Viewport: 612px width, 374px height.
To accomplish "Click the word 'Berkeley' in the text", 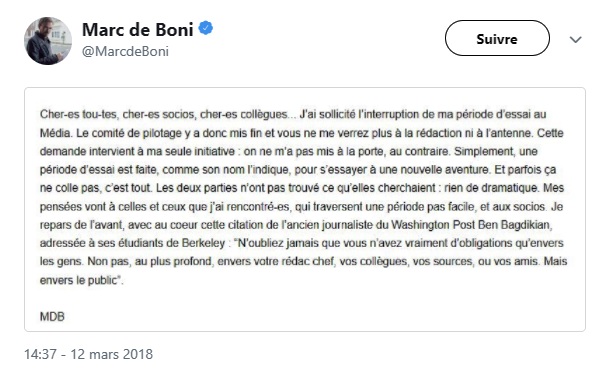I will point(203,243).
